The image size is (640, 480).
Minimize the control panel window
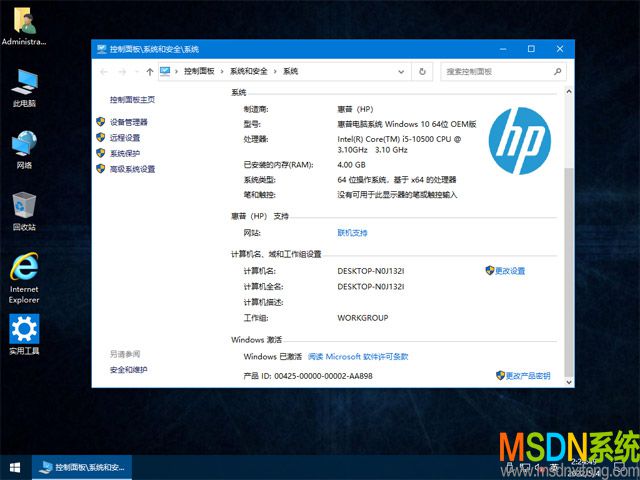coord(503,49)
